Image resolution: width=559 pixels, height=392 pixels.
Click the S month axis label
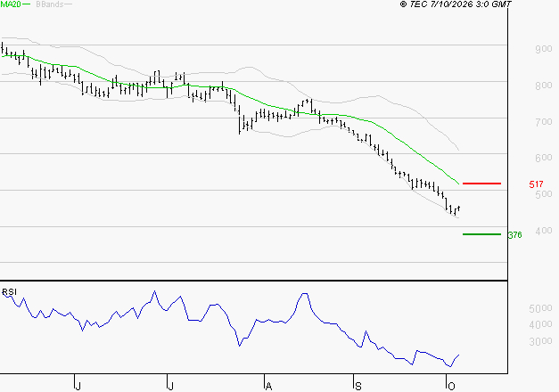(x=358, y=387)
